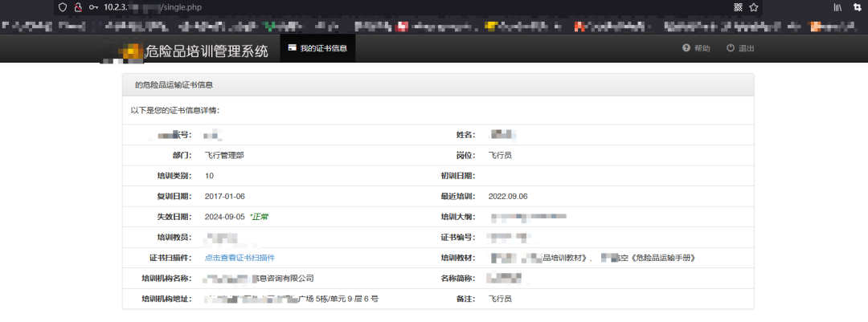
Task: Click the 名称简称: label
Action: tap(458, 279)
